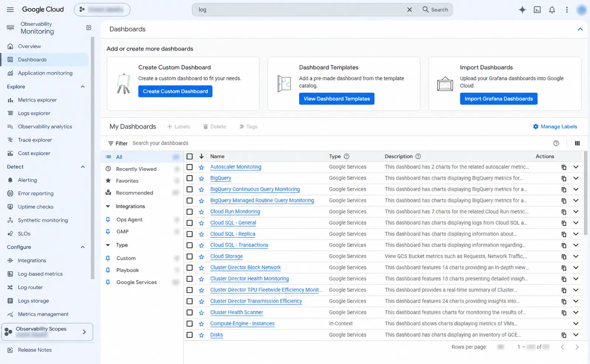Open Gemini AI assistant sparkle icon
Viewport: 590px width, 364px height.
522,10
